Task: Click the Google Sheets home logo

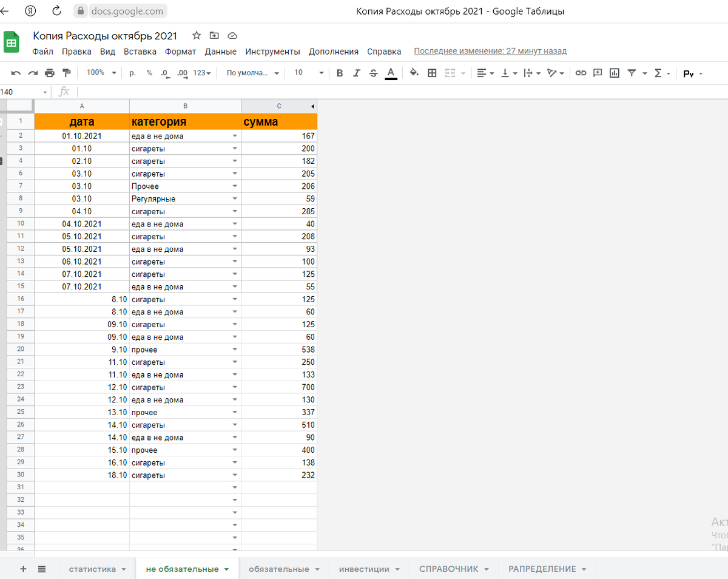Action: point(12,42)
